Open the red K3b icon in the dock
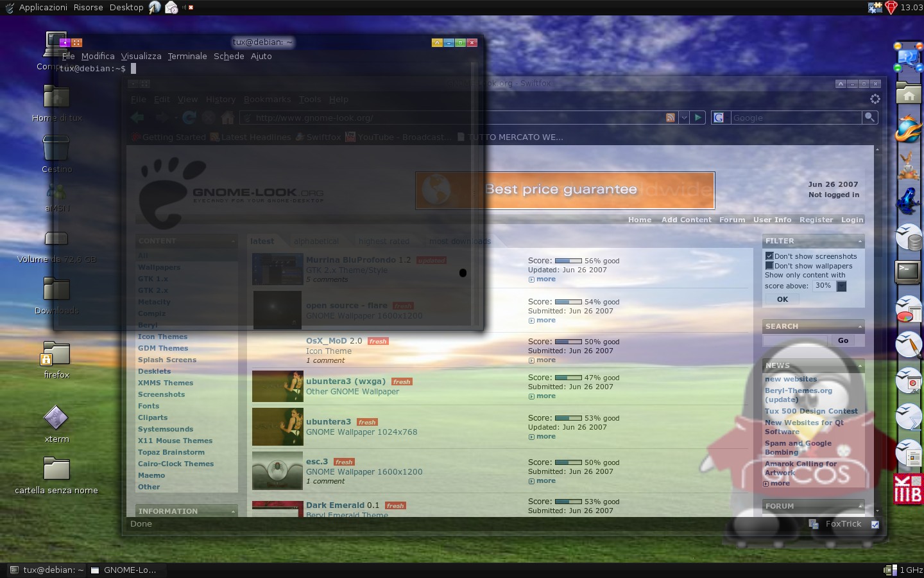Image resolution: width=924 pixels, height=578 pixels. pos(908,489)
